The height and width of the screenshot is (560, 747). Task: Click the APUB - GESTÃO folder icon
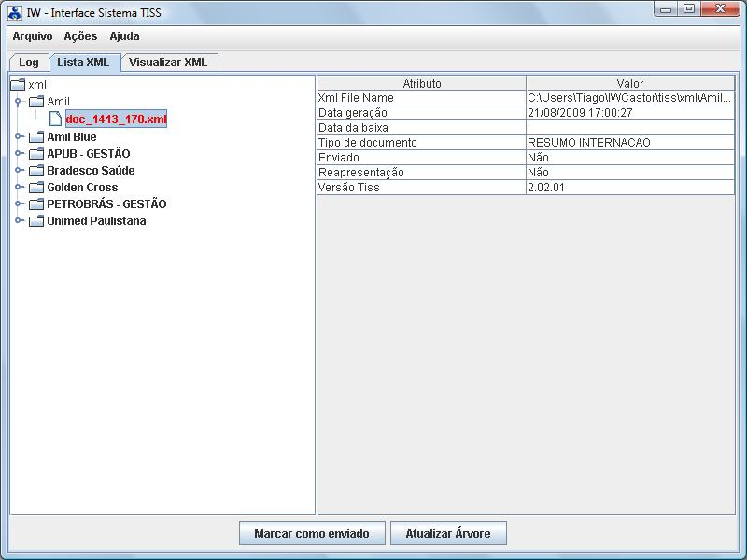[36, 154]
